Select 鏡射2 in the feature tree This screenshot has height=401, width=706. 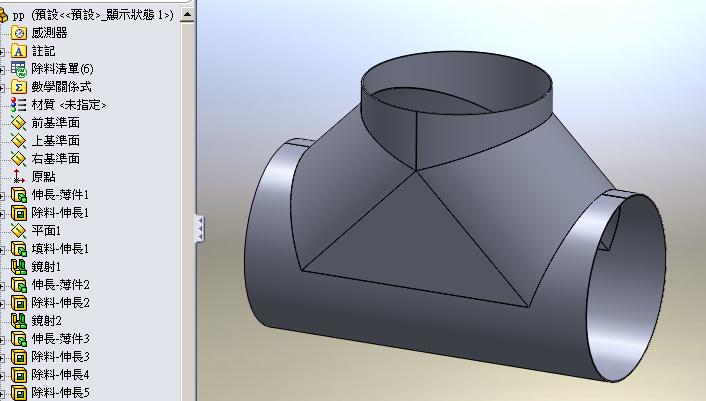pos(46,321)
